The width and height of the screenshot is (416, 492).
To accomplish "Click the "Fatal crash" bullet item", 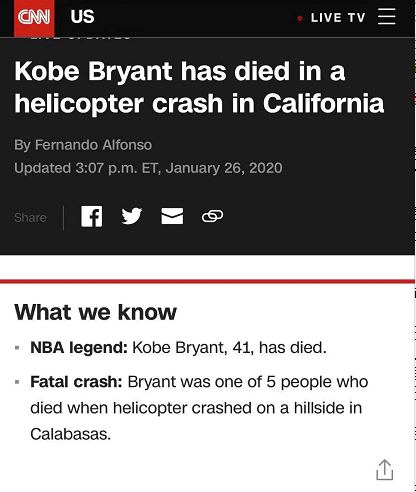I will 199,408.
